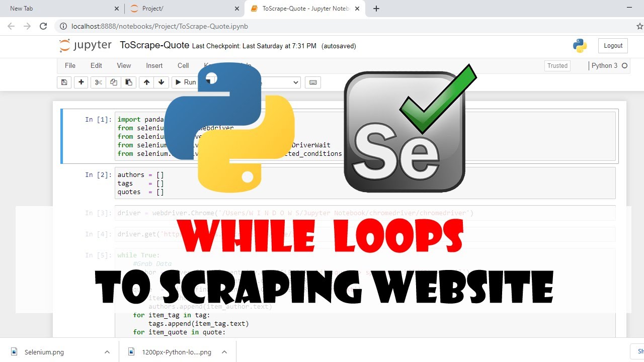View site information icon in address bar
The width and height of the screenshot is (644, 362).
point(63,26)
